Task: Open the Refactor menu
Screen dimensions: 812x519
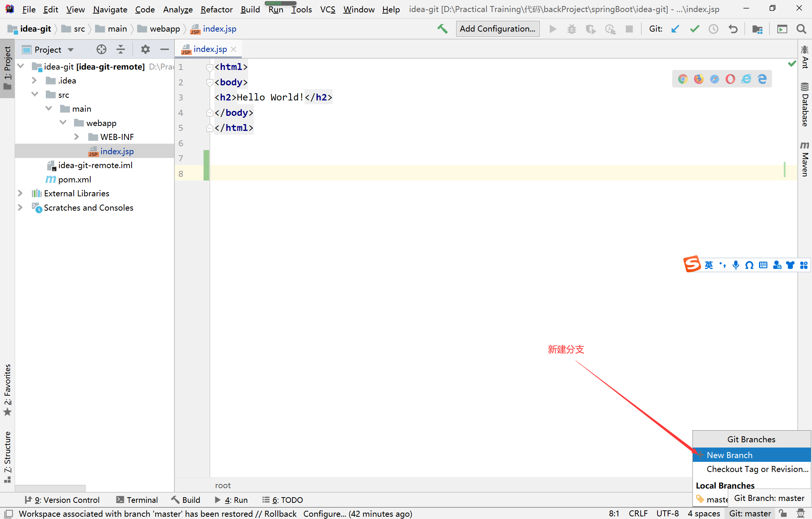Action: (217, 9)
